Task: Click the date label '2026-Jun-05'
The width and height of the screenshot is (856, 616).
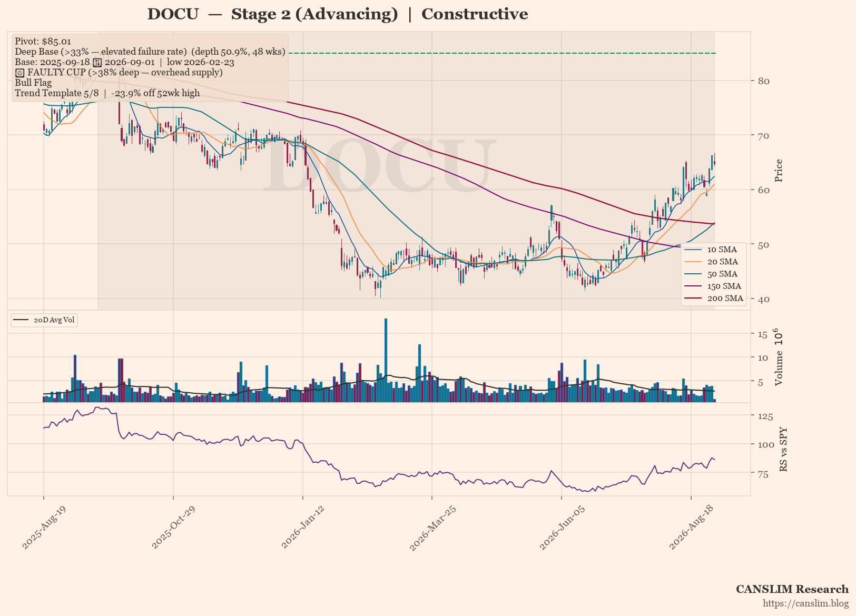Action: [x=562, y=529]
